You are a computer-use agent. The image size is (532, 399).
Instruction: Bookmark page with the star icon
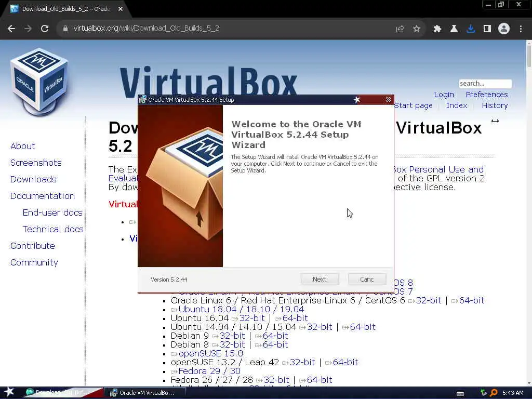(x=417, y=29)
